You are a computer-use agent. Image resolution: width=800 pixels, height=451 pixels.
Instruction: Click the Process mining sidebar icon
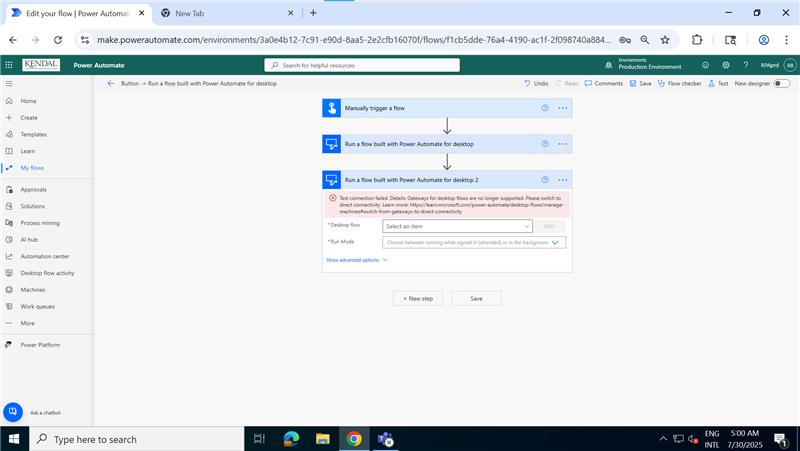9,223
